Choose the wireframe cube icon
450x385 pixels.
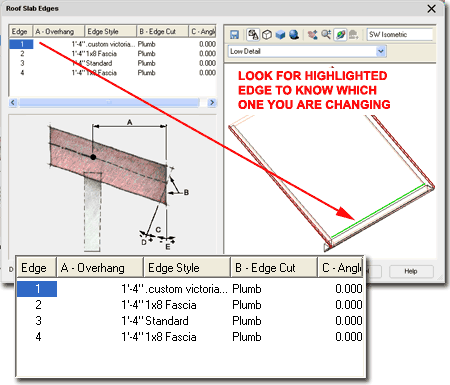pos(267,35)
